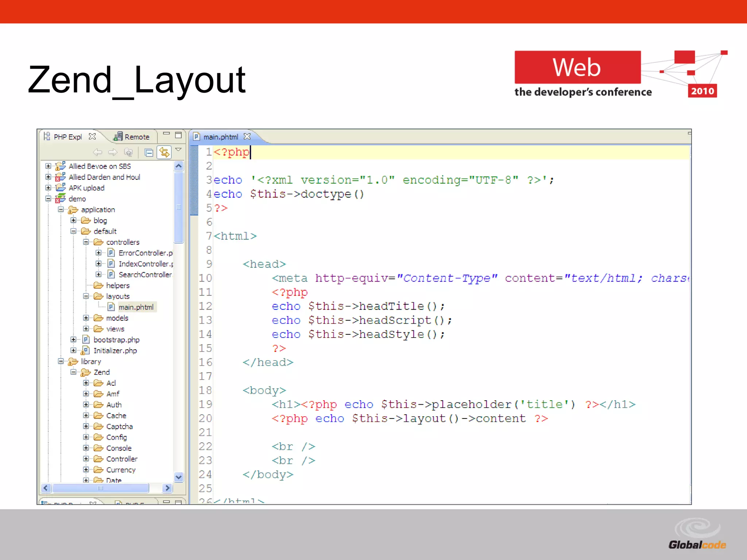Image resolution: width=747 pixels, height=560 pixels.
Task: Click the ErrorController PHP file icon
Action: click(x=111, y=253)
